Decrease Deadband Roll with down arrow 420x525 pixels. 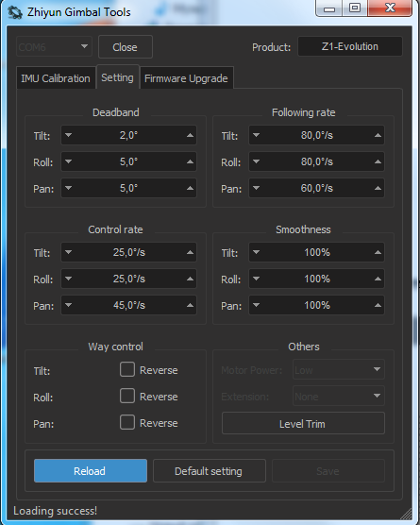click(x=68, y=161)
